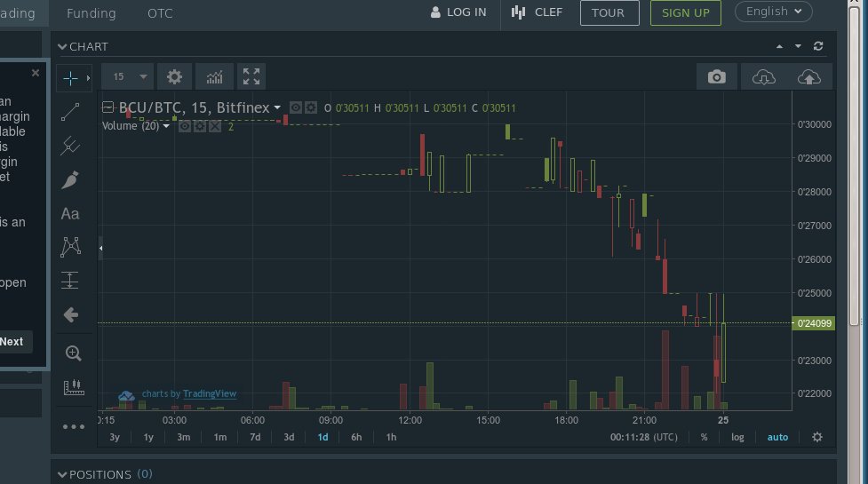
Task: Select the 3d time range
Action: tap(289, 437)
